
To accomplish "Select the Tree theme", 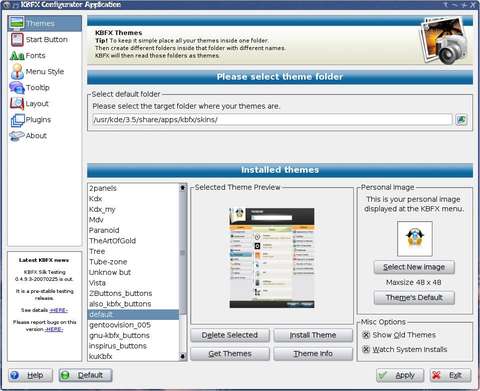I will [133, 251].
